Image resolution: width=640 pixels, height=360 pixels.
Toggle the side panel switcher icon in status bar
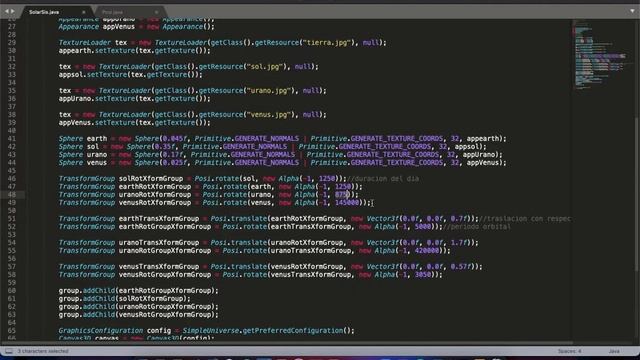tap(9, 351)
